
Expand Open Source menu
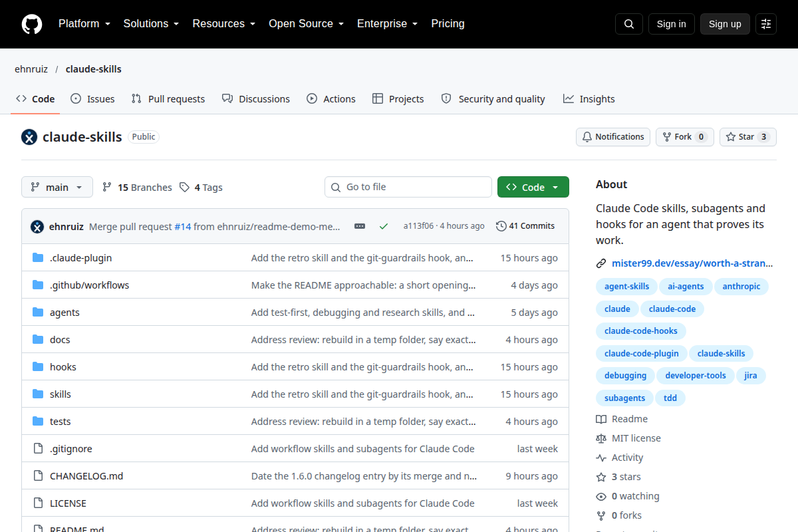click(x=306, y=24)
